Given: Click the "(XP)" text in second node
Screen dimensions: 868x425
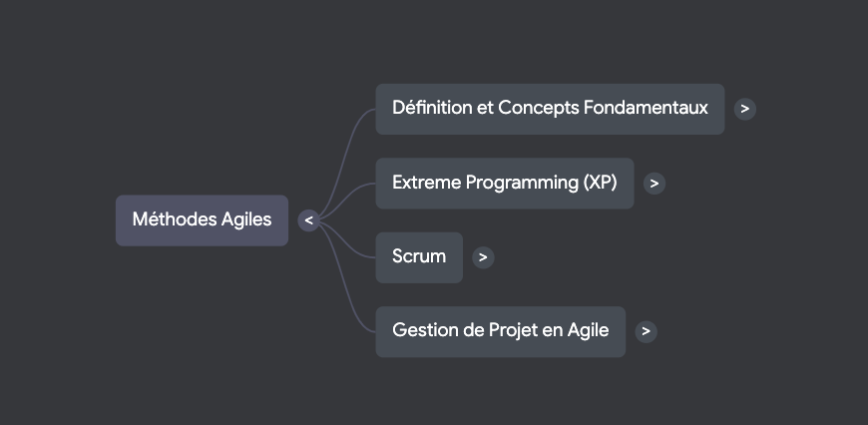Looking at the screenshot, I should [599, 184].
